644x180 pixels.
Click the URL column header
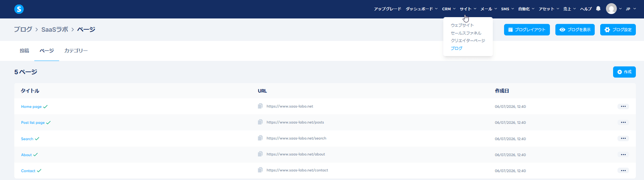point(262,91)
